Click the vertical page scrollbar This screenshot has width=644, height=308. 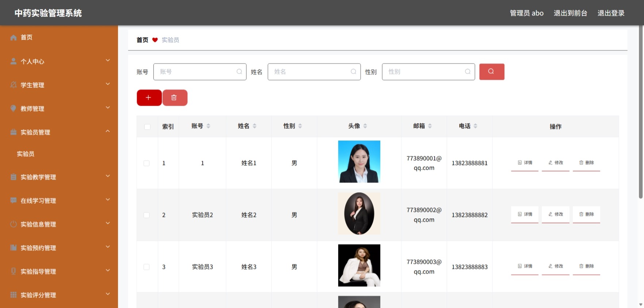click(x=641, y=112)
